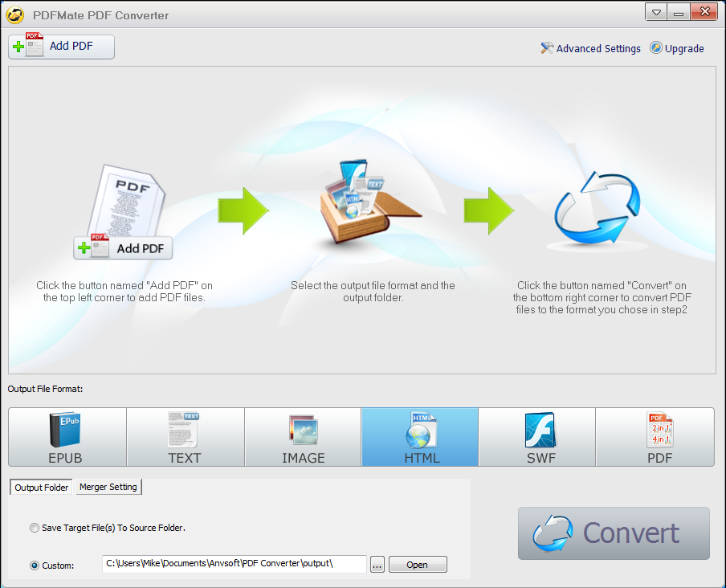Select Save Target Files To Source Folder
The image size is (726, 588).
coord(35,528)
